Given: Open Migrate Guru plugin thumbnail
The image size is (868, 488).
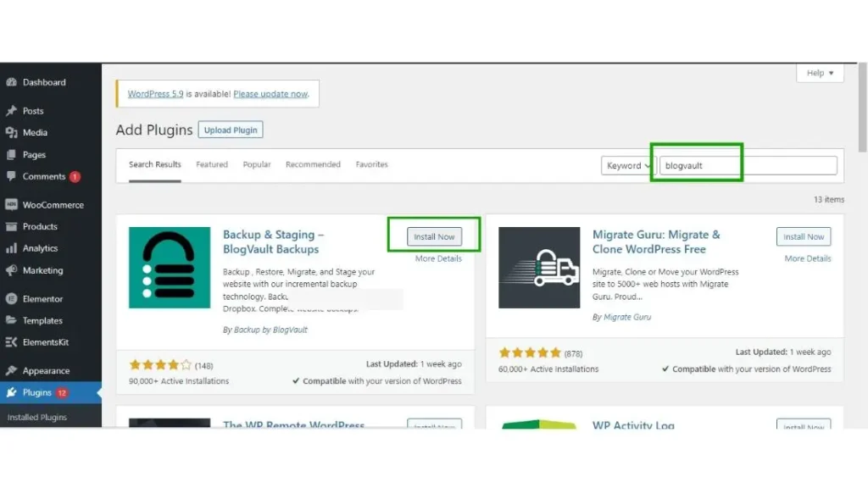Looking at the screenshot, I should pos(539,267).
